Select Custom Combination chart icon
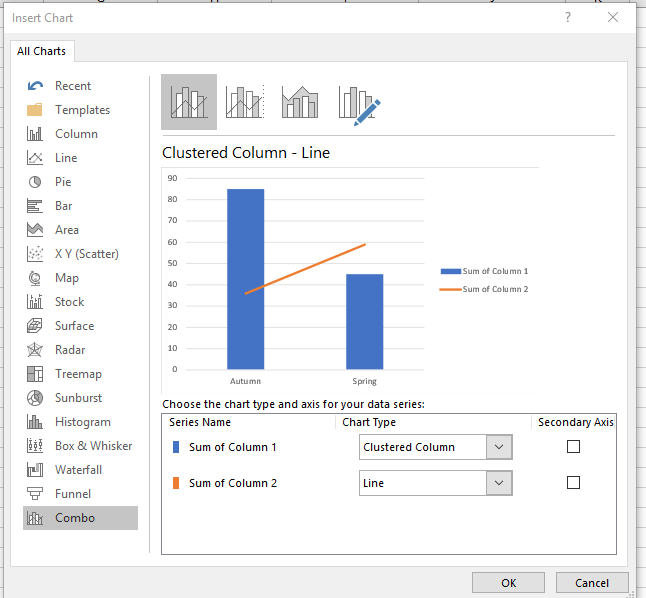 (x=359, y=105)
